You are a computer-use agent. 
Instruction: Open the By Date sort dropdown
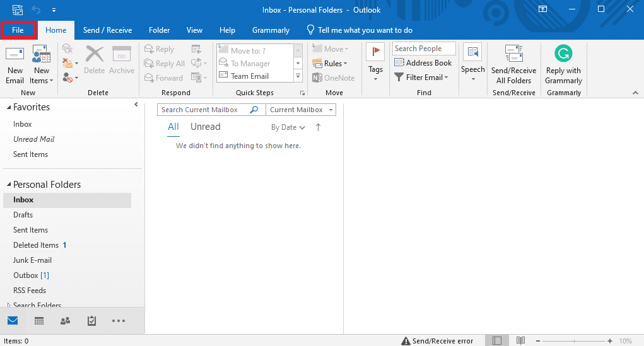pyautogui.click(x=288, y=127)
